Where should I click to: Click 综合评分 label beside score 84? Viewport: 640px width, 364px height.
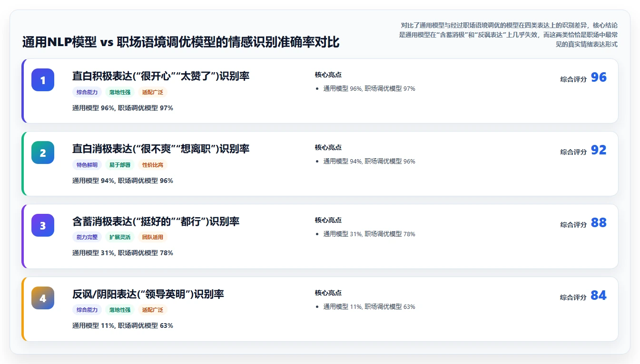click(573, 297)
